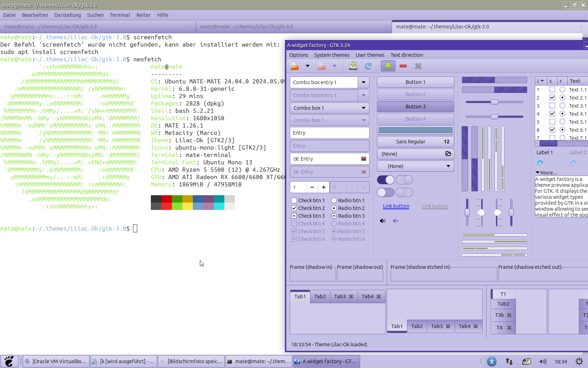Open the volume control in the system tray
This screenshot has width=588, height=368.
point(543,361)
